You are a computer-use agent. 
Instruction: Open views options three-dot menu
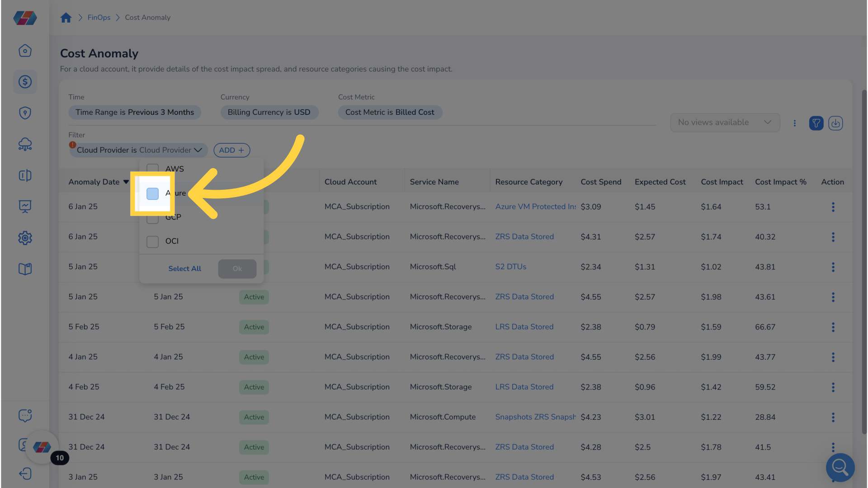[x=794, y=123]
